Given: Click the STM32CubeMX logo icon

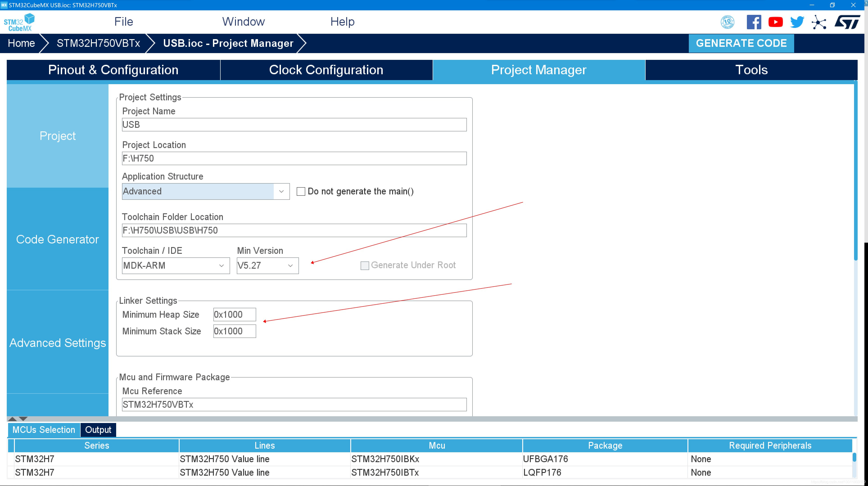Looking at the screenshot, I should (x=19, y=22).
